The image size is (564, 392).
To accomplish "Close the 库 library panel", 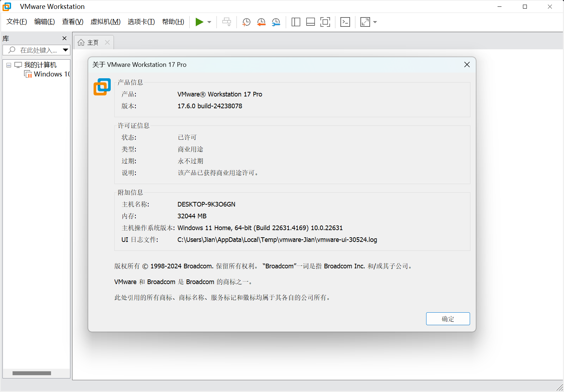I will point(64,38).
